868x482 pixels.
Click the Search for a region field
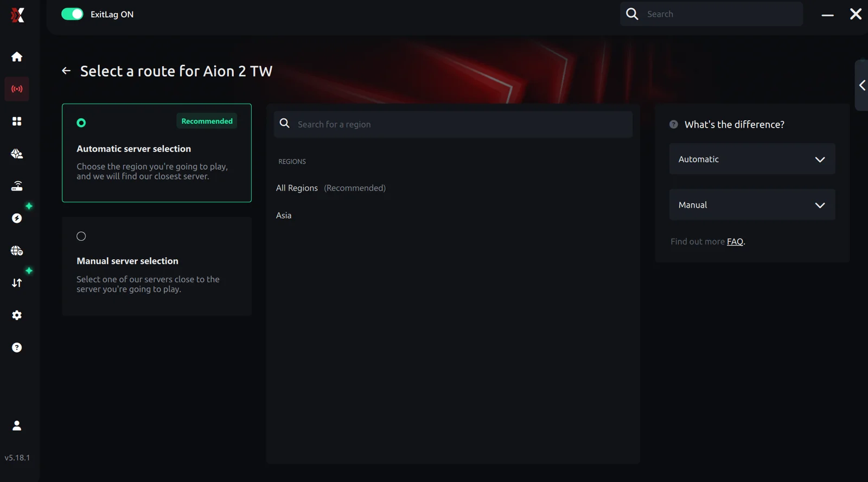click(x=461, y=125)
